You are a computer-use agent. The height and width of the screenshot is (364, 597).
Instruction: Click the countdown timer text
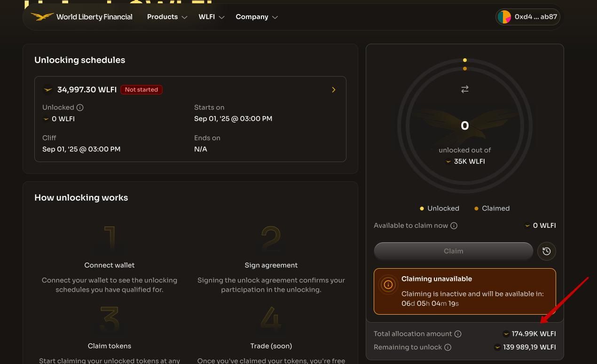click(430, 304)
